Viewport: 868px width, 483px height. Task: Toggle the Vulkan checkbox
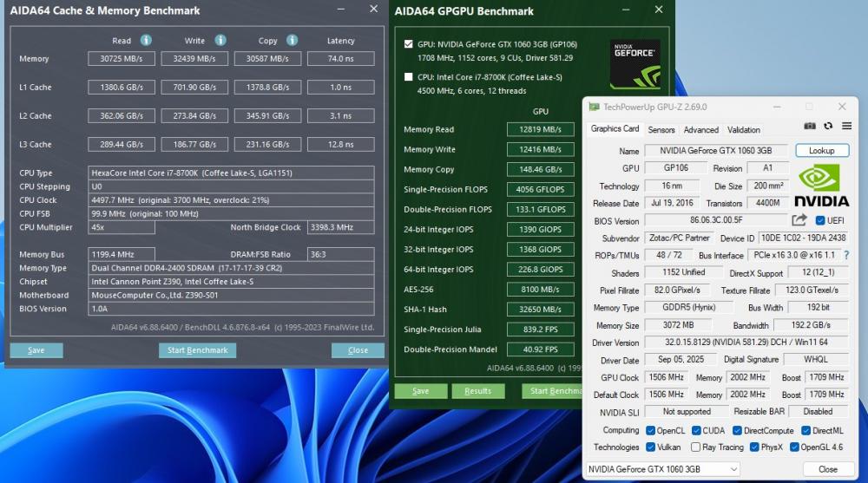(650, 447)
